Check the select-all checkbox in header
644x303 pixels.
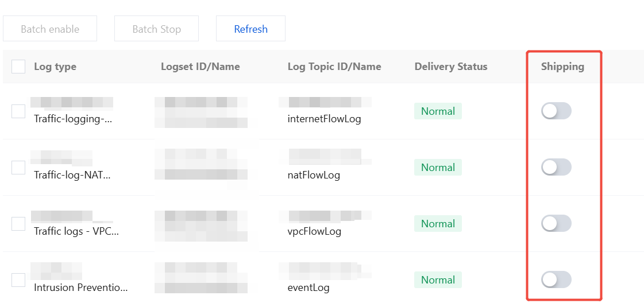click(18, 67)
